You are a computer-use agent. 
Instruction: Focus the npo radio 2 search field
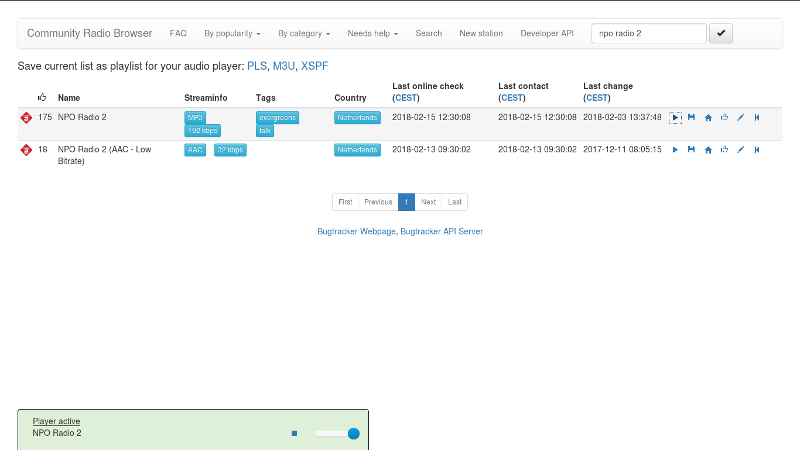point(648,33)
